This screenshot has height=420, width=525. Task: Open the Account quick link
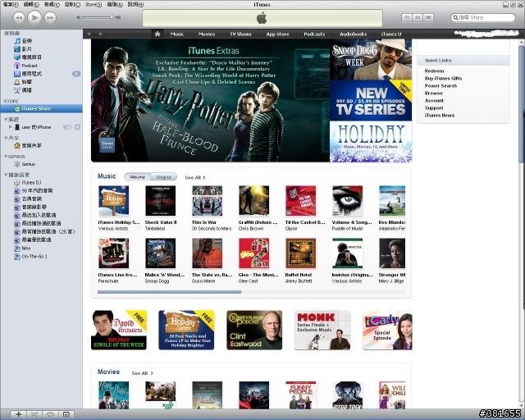pos(434,100)
